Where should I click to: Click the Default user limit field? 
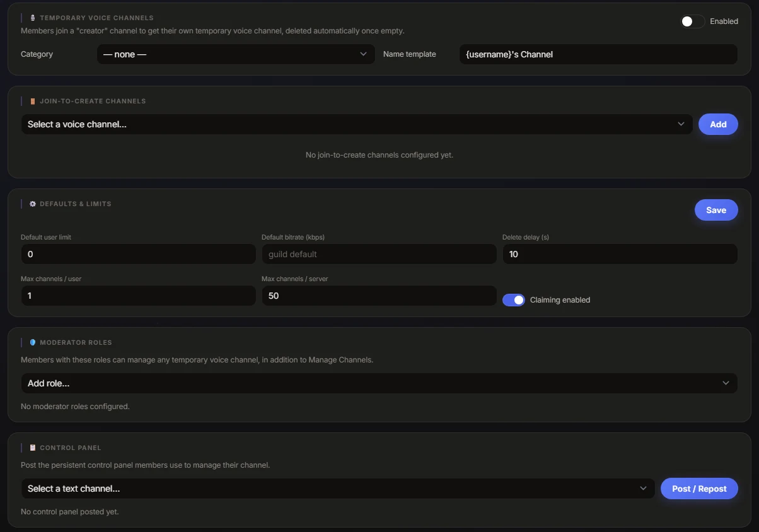[x=138, y=254]
